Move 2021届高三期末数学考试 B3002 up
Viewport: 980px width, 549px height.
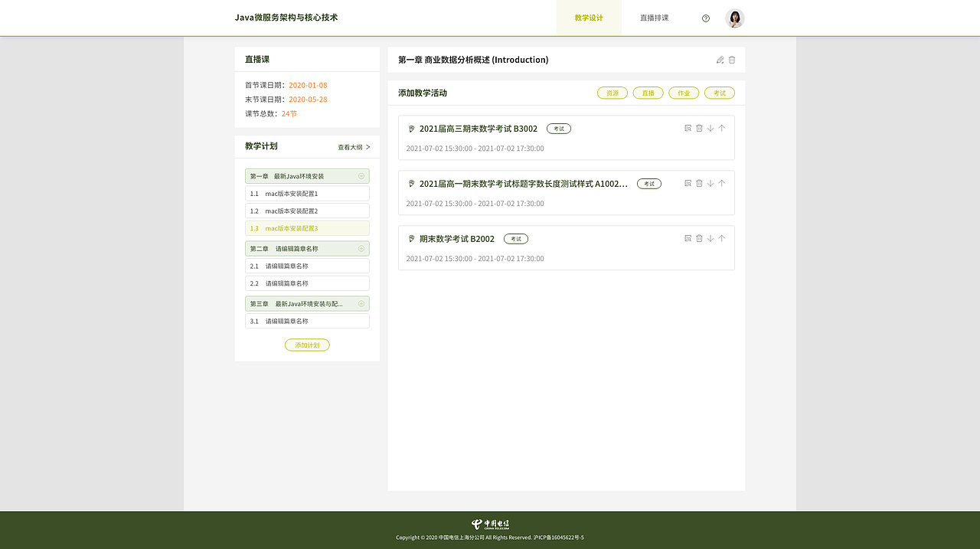pyautogui.click(x=721, y=129)
